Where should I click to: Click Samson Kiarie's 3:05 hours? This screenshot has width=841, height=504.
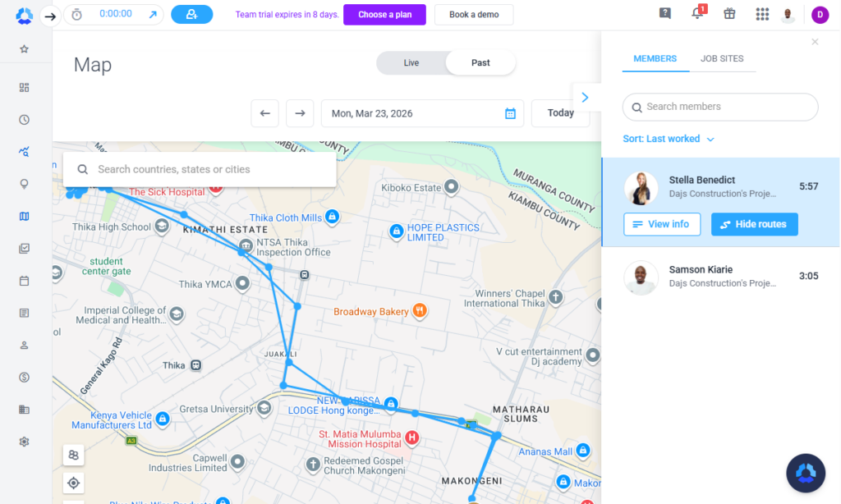point(808,276)
